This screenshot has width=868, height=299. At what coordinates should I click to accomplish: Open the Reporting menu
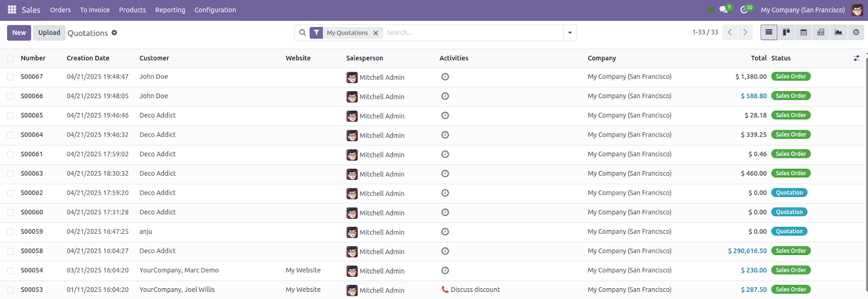tap(170, 10)
